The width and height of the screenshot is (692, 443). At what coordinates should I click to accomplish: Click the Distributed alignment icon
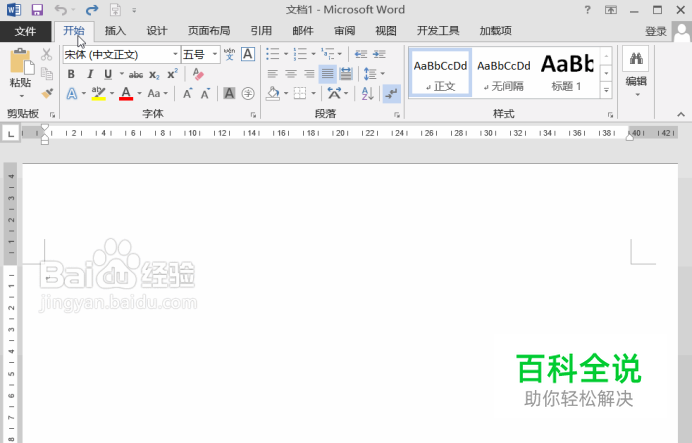pos(346,74)
